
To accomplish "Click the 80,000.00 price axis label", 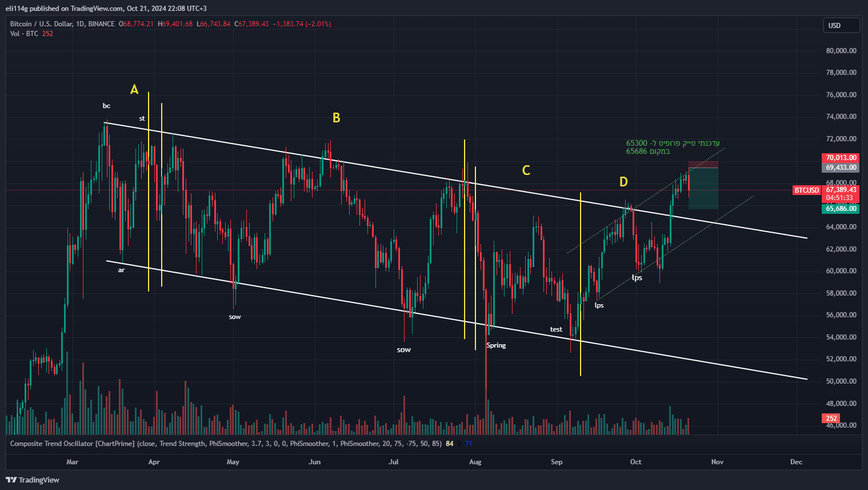I will click(x=841, y=51).
